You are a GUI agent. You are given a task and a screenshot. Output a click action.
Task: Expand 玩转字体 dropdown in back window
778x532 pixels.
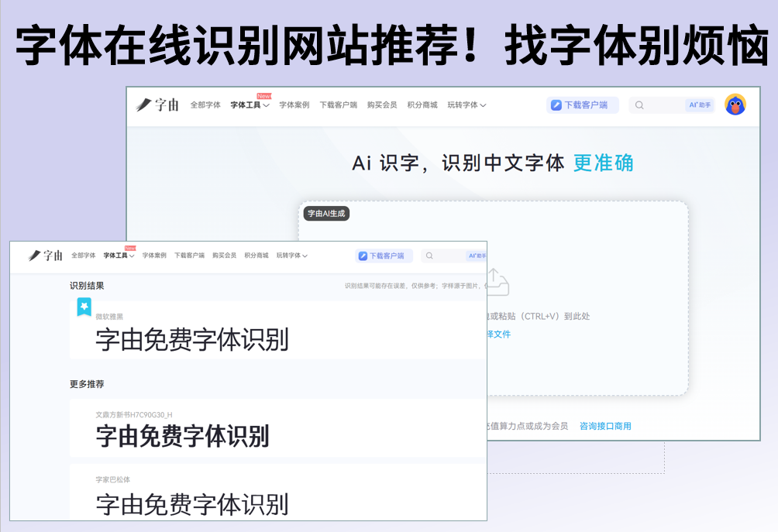(467, 105)
